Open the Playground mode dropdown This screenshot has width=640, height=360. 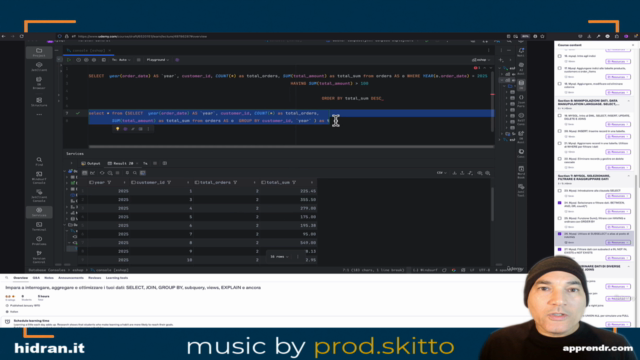[x=158, y=60]
